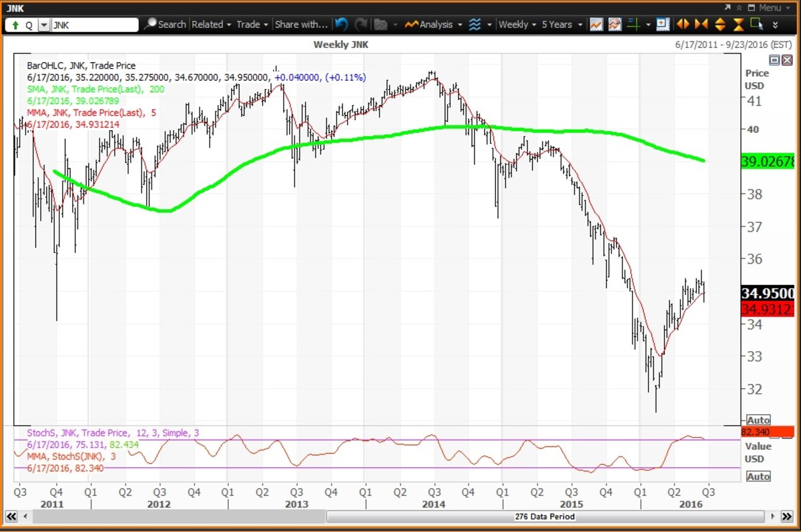Click the Value USD axis label
This screenshot has height=532, width=801.
pyautogui.click(x=758, y=453)
